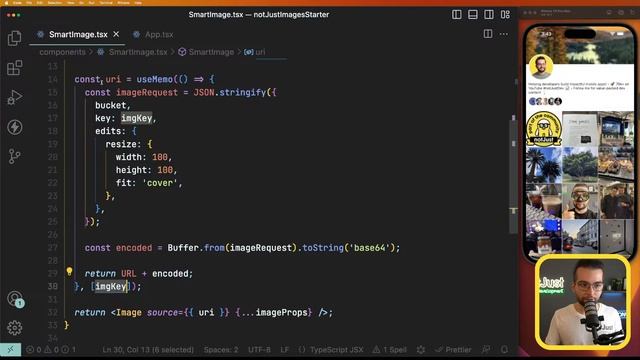The height and width of the screenshot is (360, 640).
Task: Open the Source Control view
Action: [15, 156]
